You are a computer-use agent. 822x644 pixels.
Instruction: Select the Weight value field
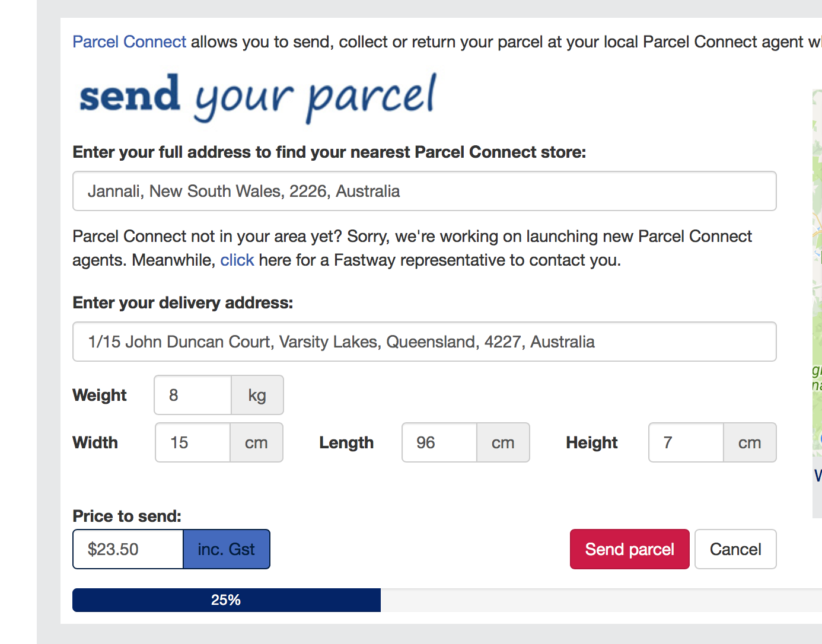(193, 395)
